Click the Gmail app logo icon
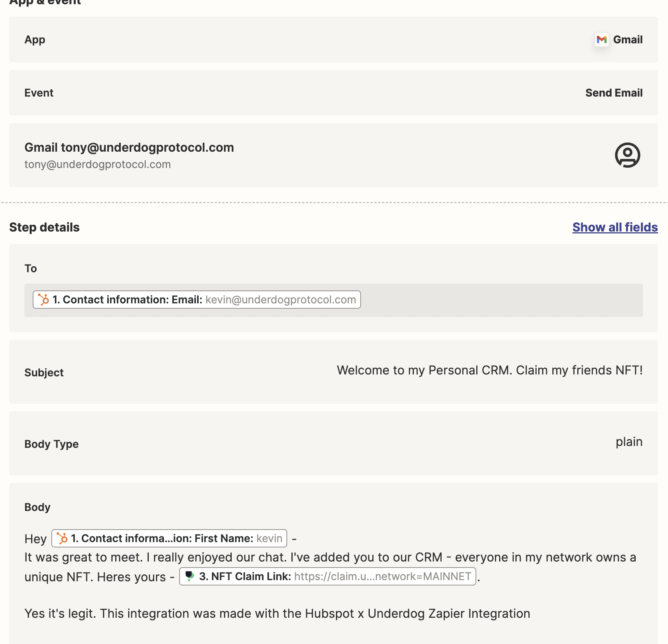668x644 pixels. [x=601, y=40]
